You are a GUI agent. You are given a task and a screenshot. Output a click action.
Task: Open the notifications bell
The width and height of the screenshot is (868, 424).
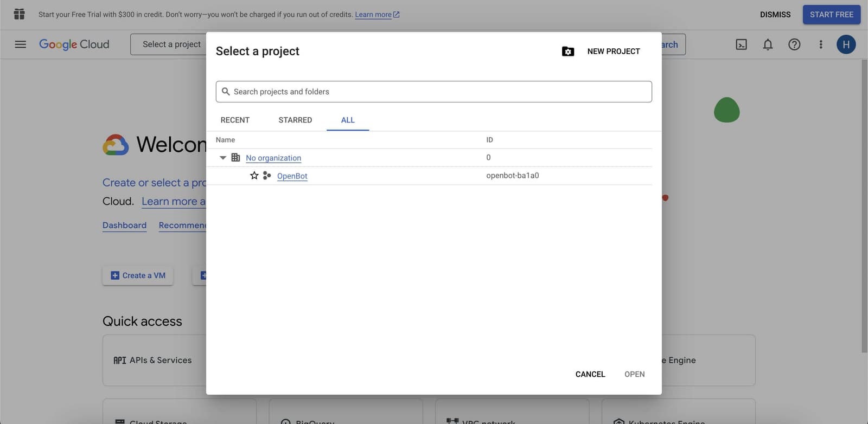(x=768, y=44)
